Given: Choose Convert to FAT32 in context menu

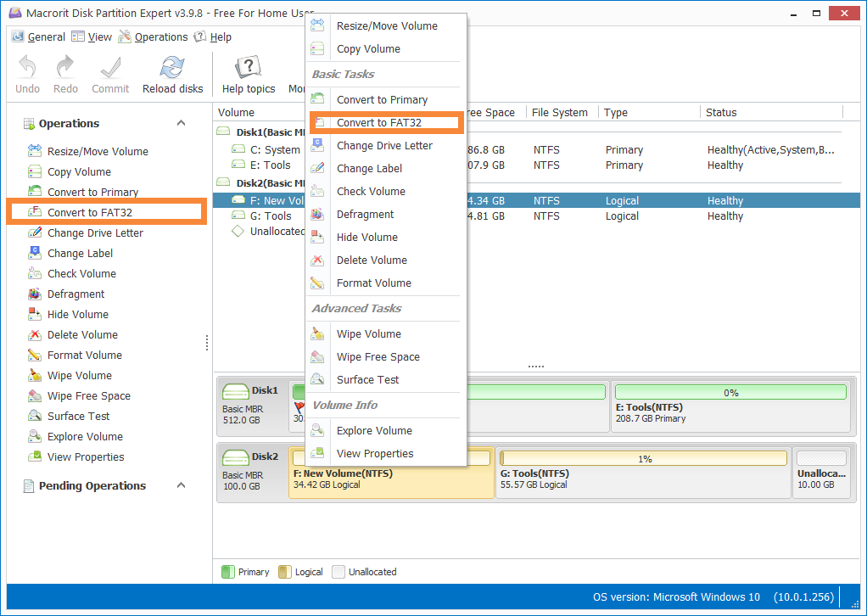Looking at the screenshot, I should [387, 123].
